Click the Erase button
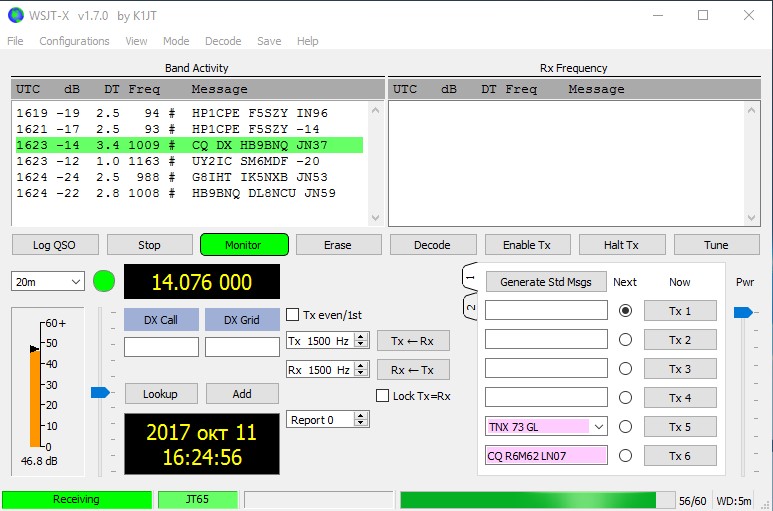 point(338,245)
